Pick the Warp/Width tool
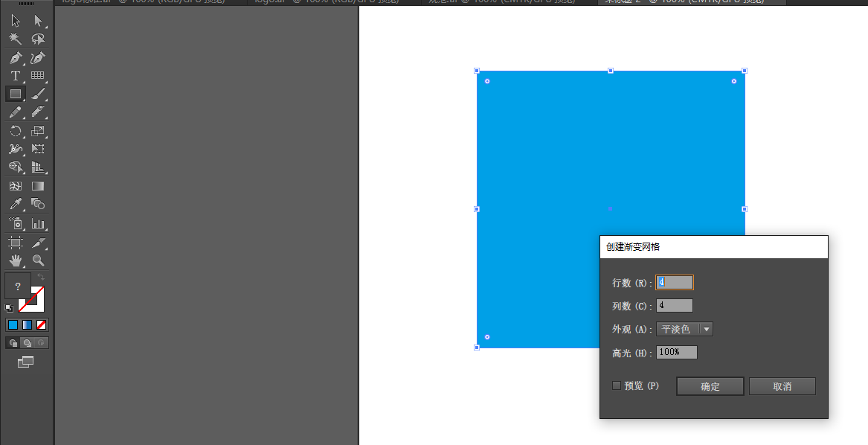Image resolution: width=868 pixels, height=445 pixels. tap(16, 149)
